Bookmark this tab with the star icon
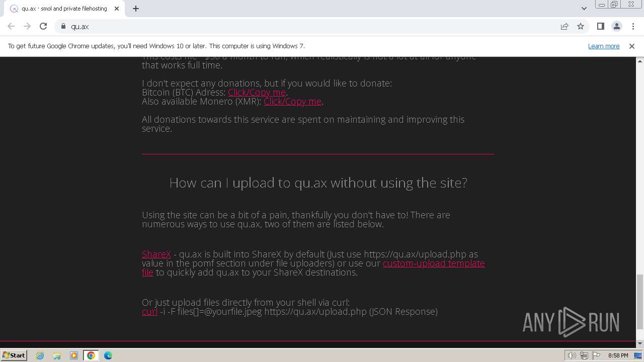Viewport: 644px width, 362px height. (x=581, y=26)
